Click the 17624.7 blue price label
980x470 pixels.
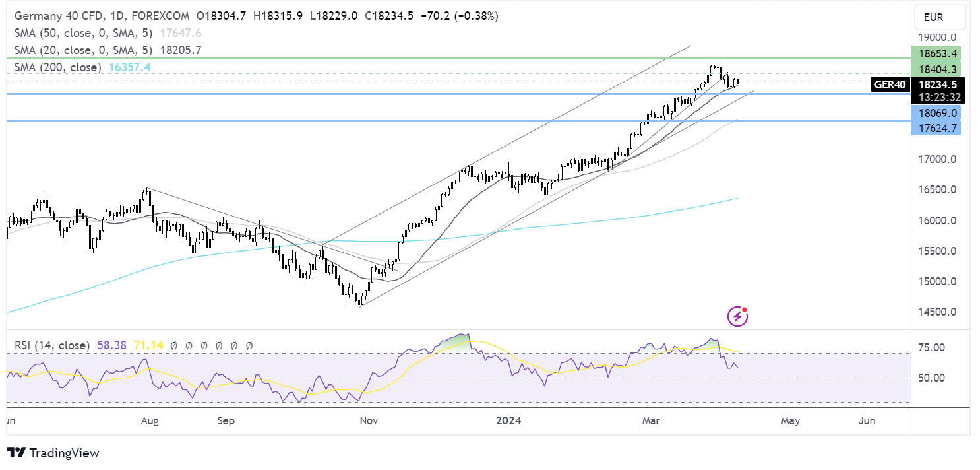[x=935, y=128]
